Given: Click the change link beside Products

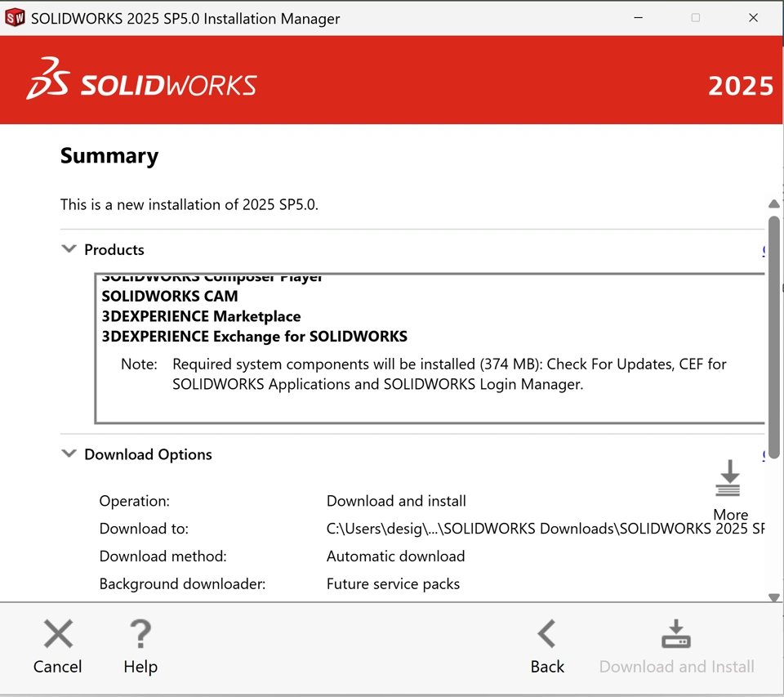Looking at the screenshot, I should point(764,251).
